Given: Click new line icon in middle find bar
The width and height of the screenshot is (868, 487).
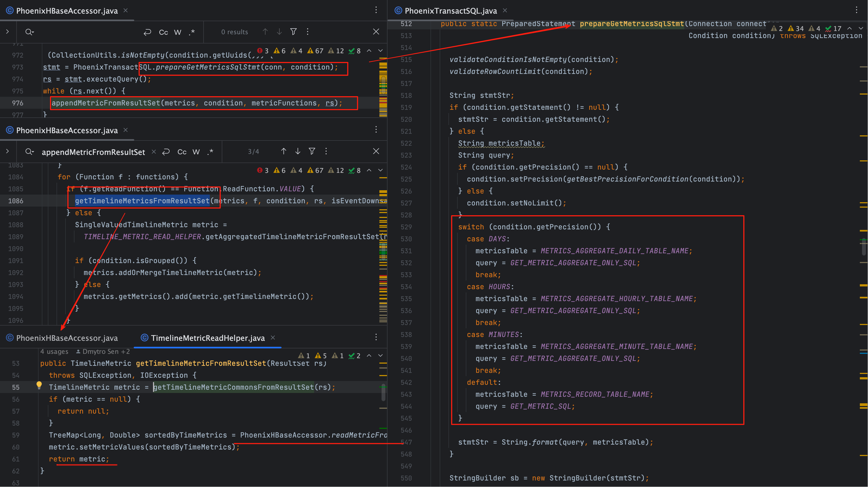Looking at the screenshot, I should tap(166, 152).
